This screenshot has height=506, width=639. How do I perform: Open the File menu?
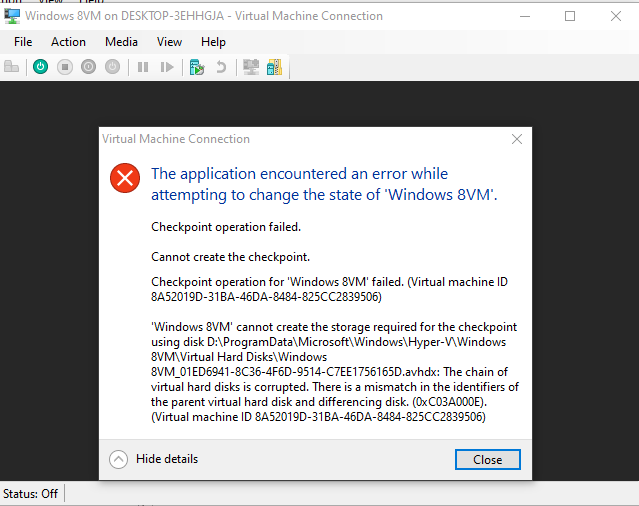(x=23, y=42)
